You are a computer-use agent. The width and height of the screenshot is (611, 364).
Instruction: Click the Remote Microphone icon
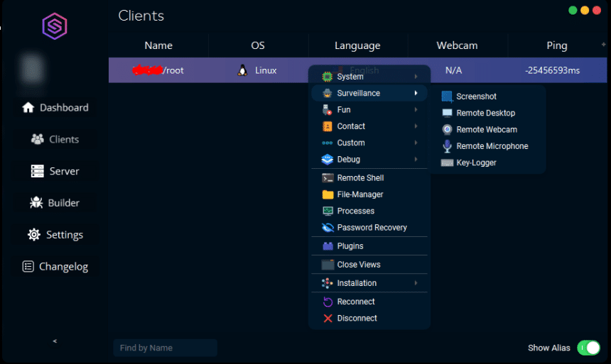point(447,146)
